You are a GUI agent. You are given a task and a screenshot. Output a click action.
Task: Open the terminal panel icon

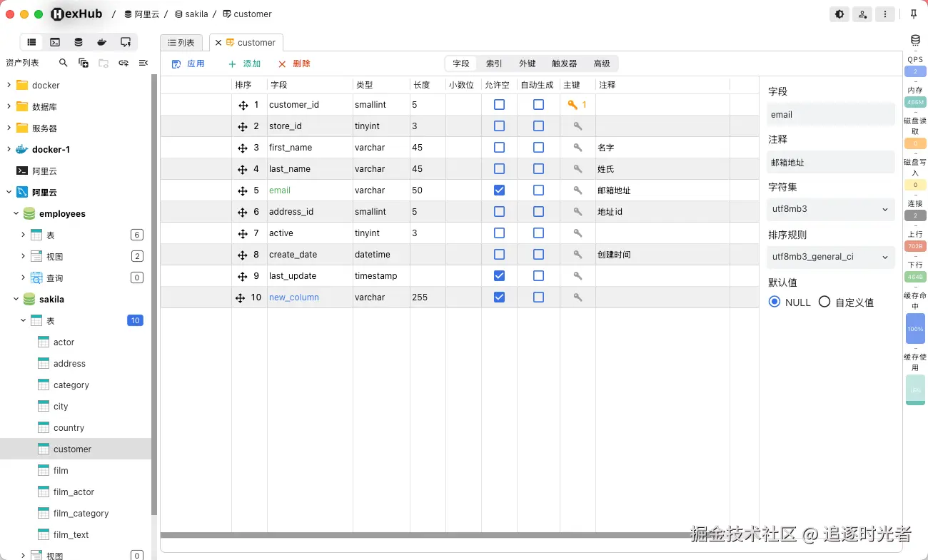pyautogui.click(x=55, y=42)
